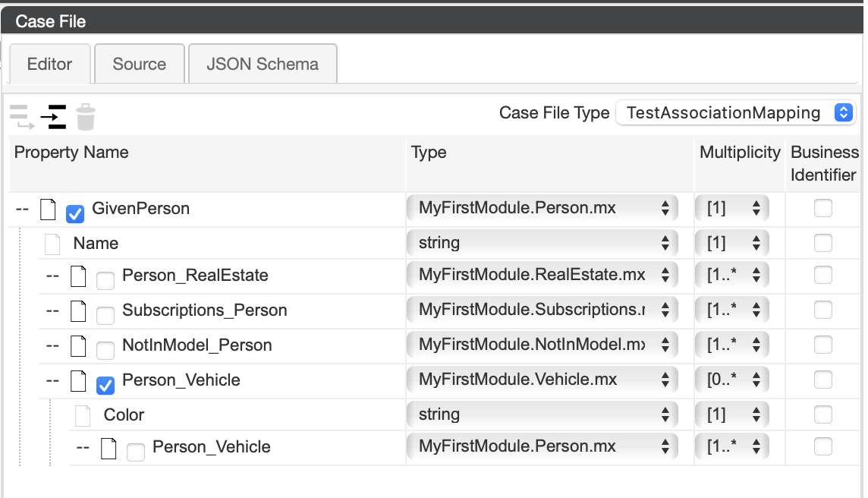Click the document icon next to Name
The image size is (868, 498).
[x=52, y=244]
